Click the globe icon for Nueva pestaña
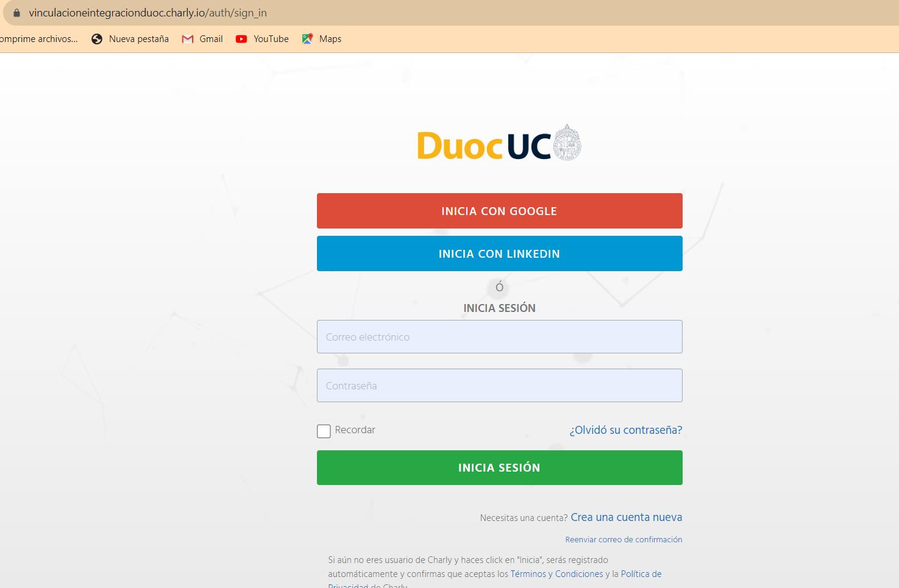This screenshot has width=899, height=588. point(97,39)
